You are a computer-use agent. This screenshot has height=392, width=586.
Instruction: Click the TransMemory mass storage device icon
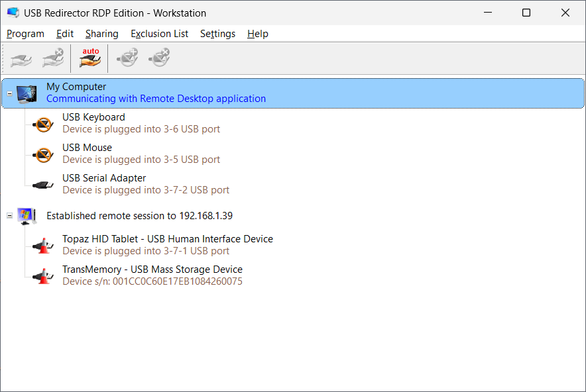(x=43, y=276)
